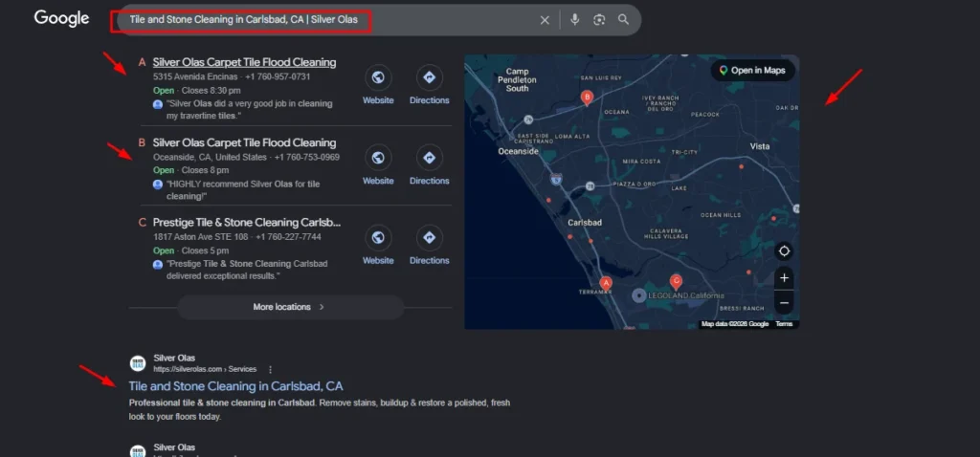
Task: Zoom in on the map with plus
Action: pos(785,278)
